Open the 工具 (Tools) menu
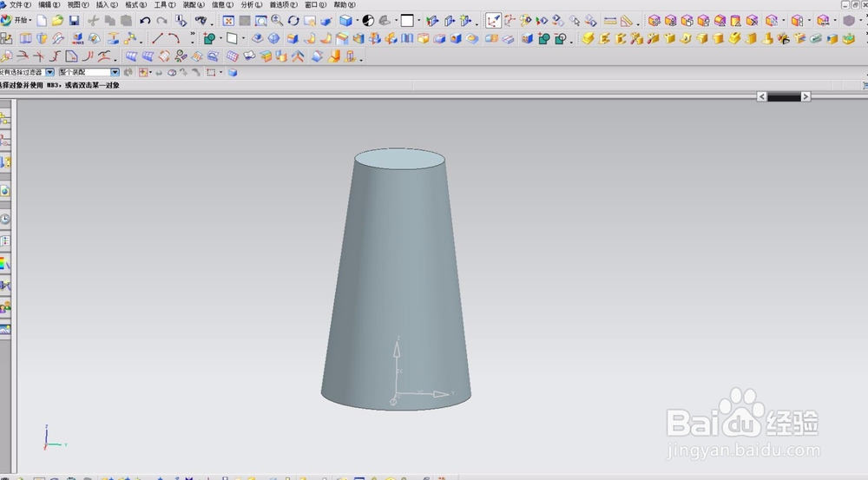 [x=164, y=5]
